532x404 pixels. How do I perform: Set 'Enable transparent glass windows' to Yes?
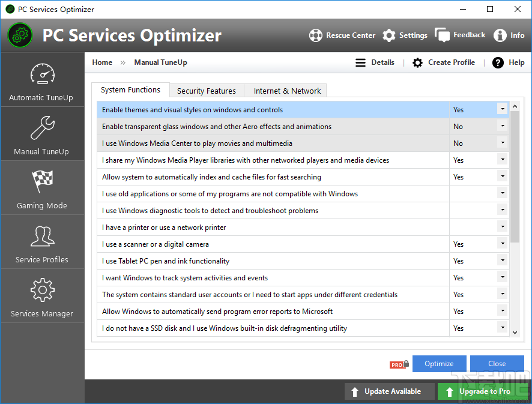click(x=502, y=126)
